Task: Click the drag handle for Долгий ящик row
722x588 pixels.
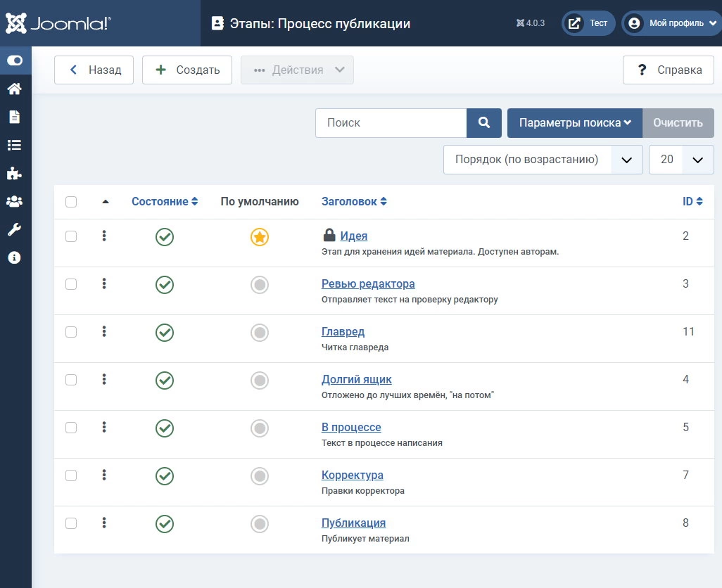Action: (104, 380)
